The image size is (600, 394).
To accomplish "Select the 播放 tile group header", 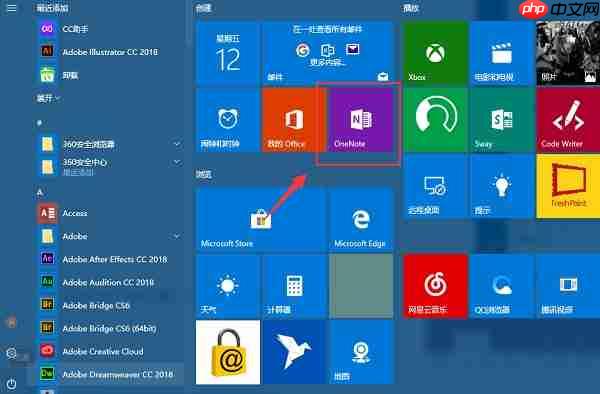I will [x=411, y=8].
